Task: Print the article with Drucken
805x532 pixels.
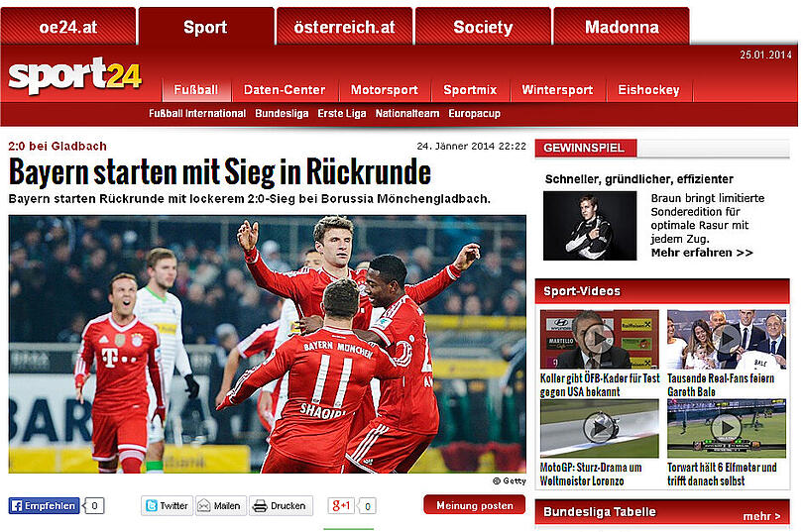Action: pyautogui.click(x=281, y=506)
